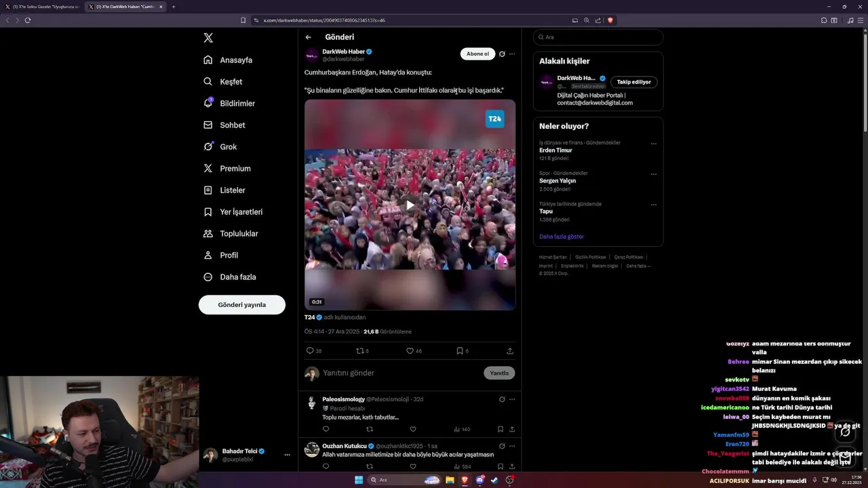
Task: View the Paleosismology reply stats showing 140
Action: (462, 429)
